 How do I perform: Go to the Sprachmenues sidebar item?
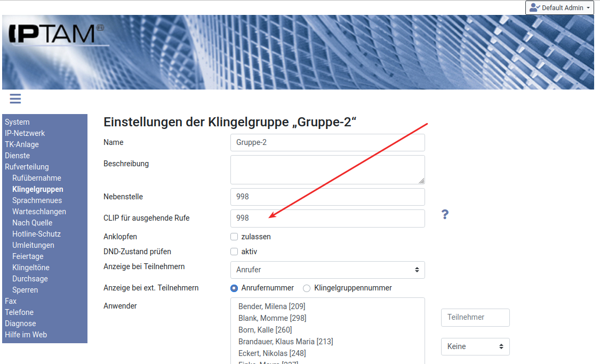coord(37,200)
